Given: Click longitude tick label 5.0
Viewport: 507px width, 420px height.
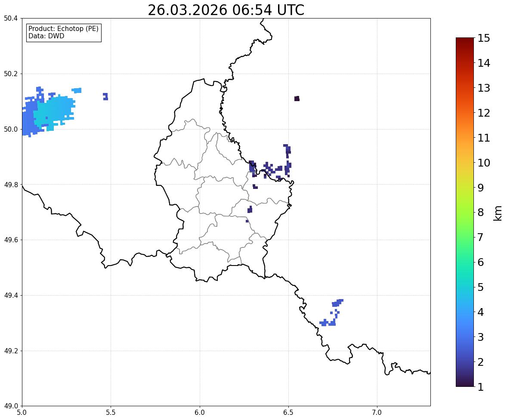Looking at the screenshot, I should click(x=22, y=413).
